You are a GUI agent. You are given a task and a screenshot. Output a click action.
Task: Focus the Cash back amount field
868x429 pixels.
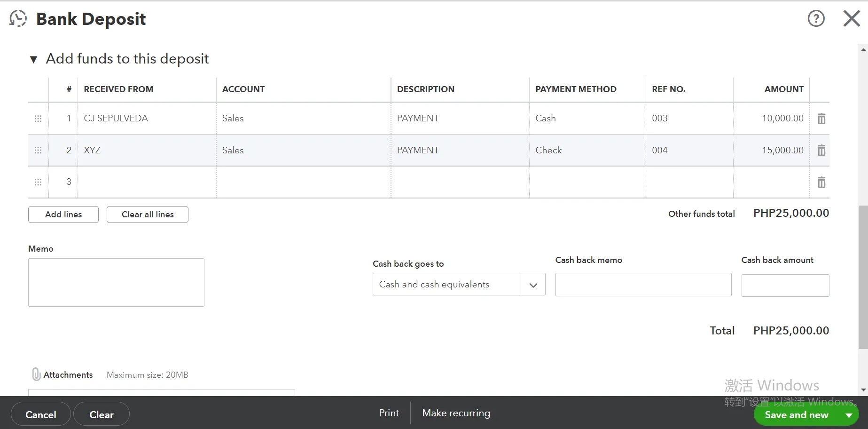785,286
